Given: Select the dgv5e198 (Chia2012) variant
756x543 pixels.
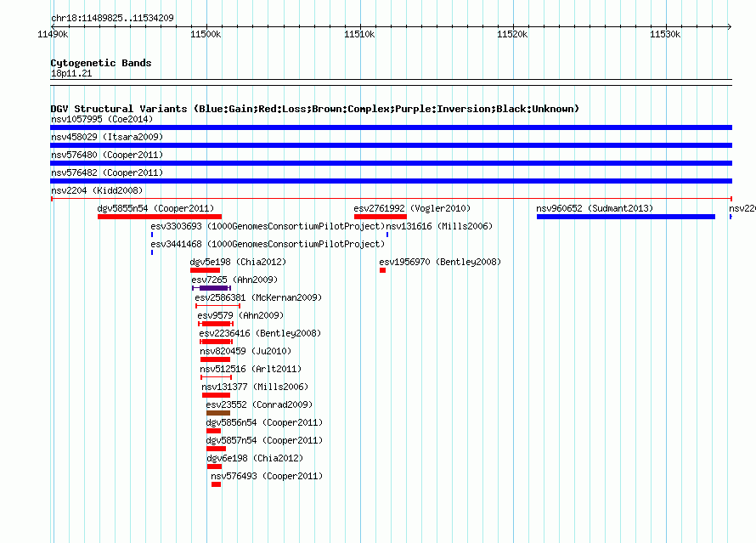Looking at the screenshot, I should (x=205, y=270).
